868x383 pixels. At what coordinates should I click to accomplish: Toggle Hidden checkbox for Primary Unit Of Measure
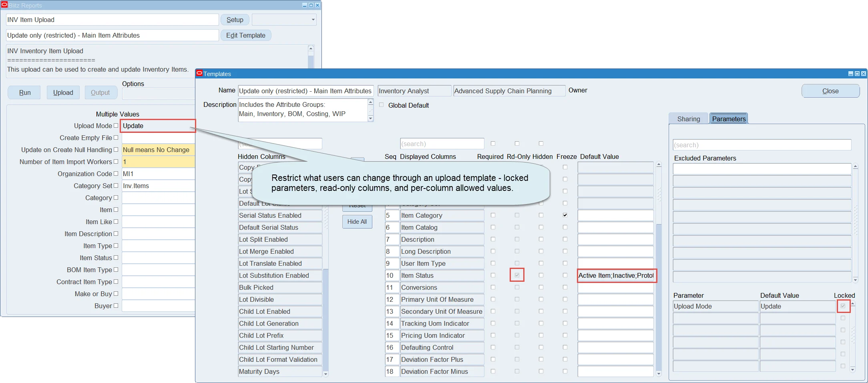(x=541, y=299)
